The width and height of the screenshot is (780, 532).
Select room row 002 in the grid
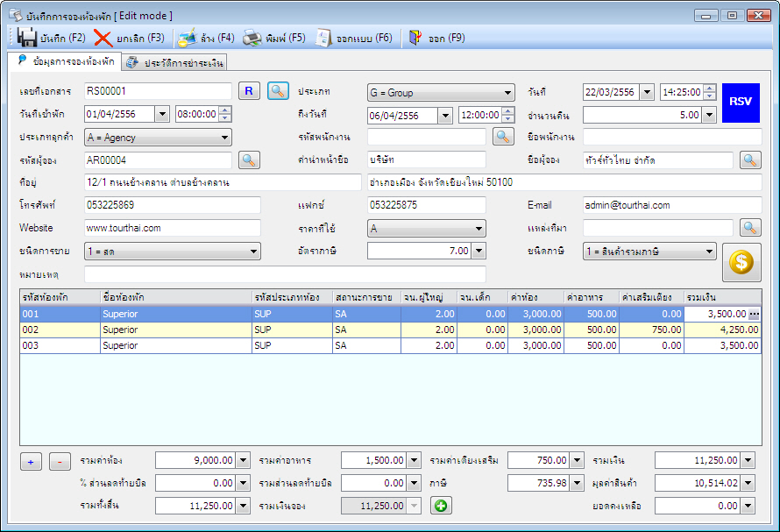point(391,330)
